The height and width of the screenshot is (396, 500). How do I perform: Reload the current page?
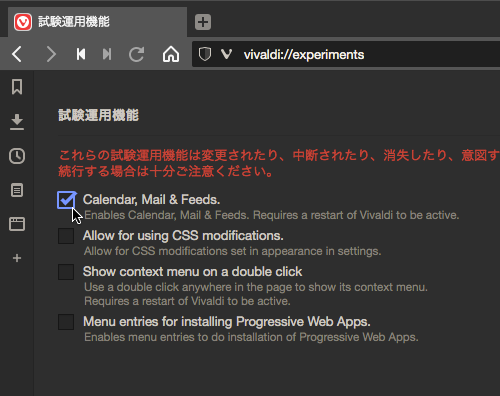137,54
